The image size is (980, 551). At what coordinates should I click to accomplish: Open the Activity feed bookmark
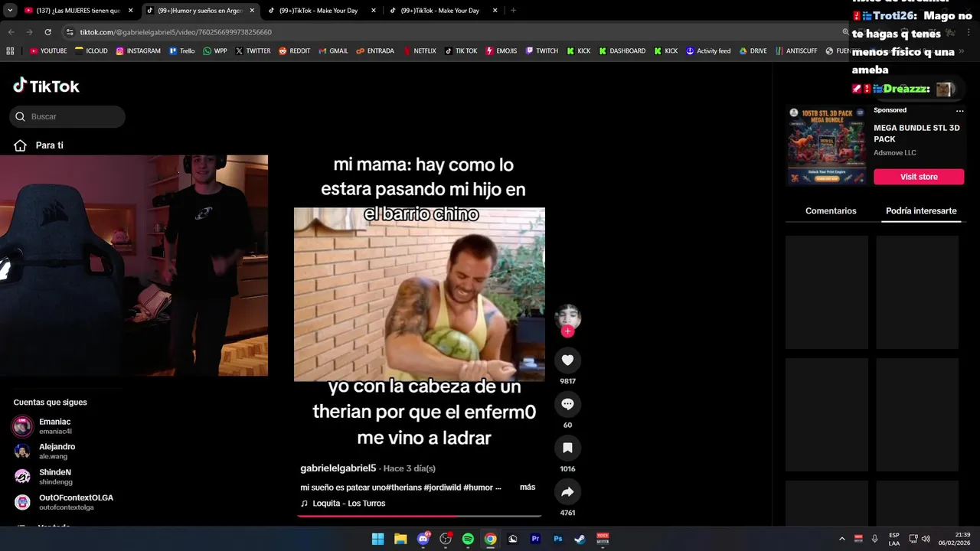(x=708, y=51)
